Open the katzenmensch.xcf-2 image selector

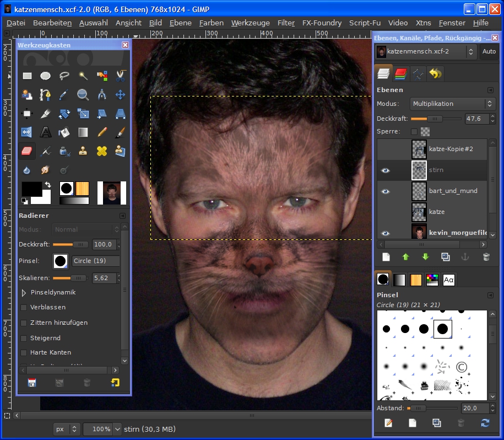[426, 51]
